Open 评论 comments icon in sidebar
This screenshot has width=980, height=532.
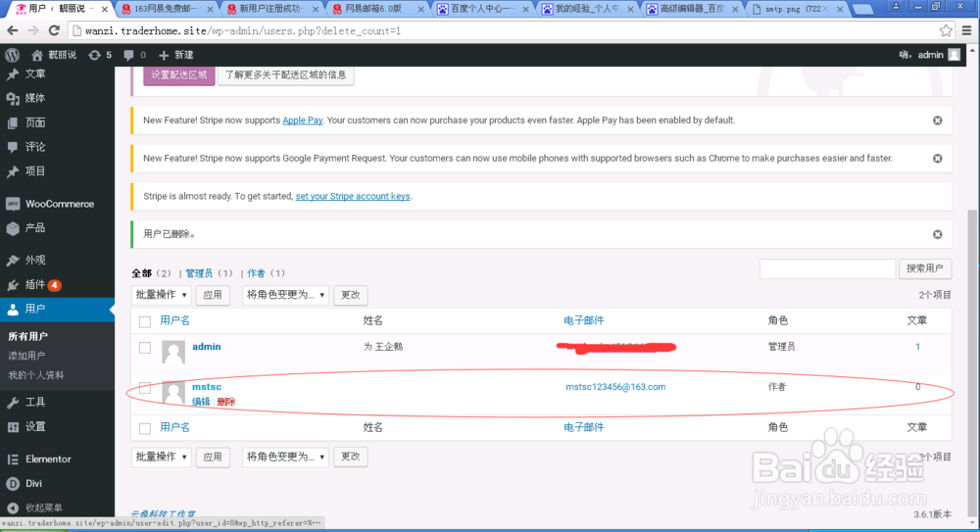click(13, 147)
